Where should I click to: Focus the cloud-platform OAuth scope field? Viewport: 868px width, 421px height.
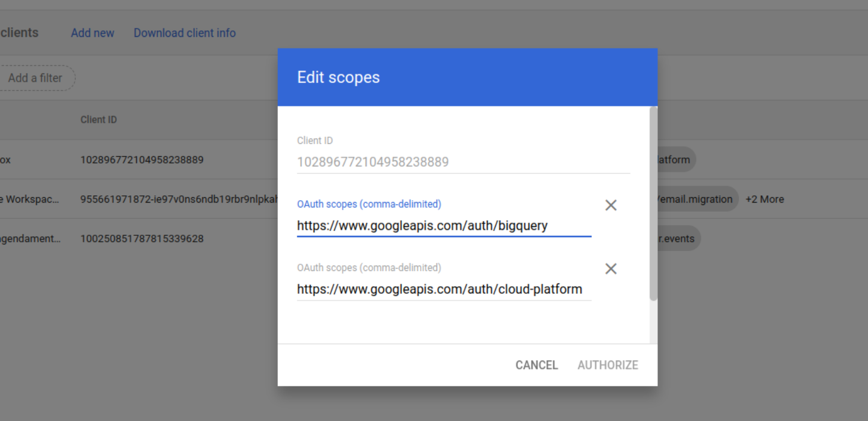443,290
